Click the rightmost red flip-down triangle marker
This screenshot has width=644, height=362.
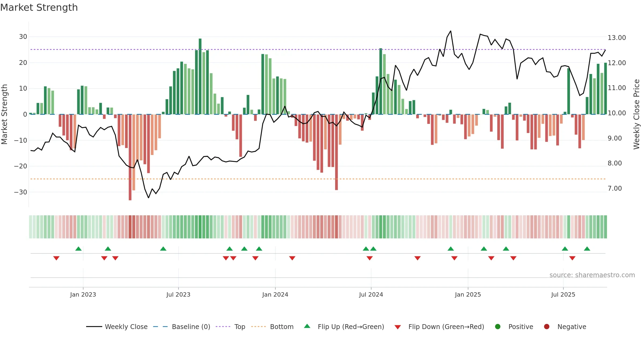572,258
